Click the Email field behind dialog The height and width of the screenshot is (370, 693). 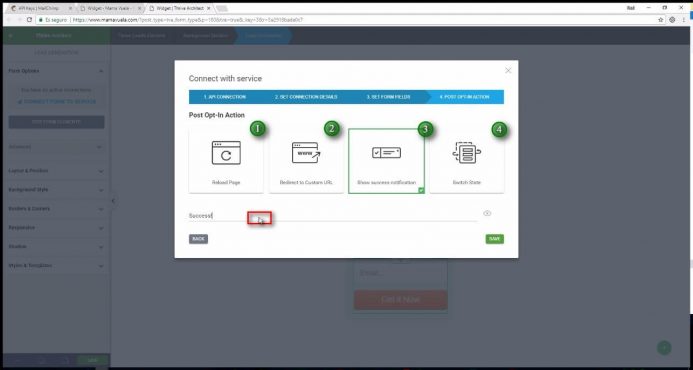tap(400, 273)
